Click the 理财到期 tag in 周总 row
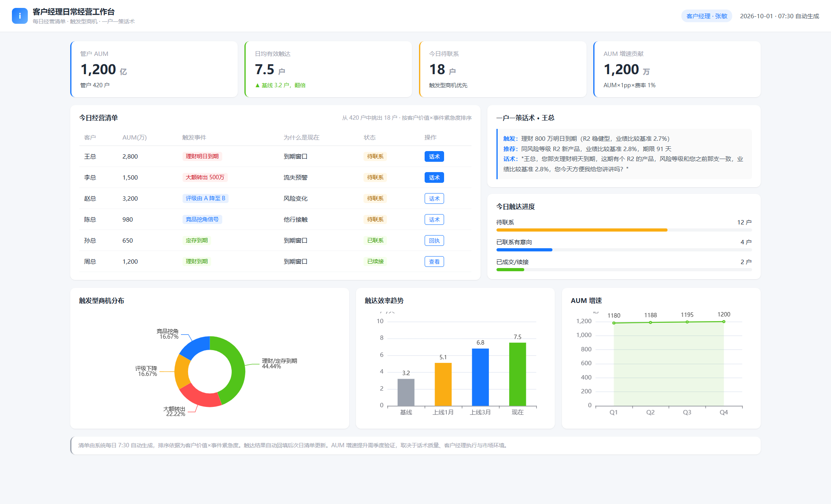 [196, 262]
